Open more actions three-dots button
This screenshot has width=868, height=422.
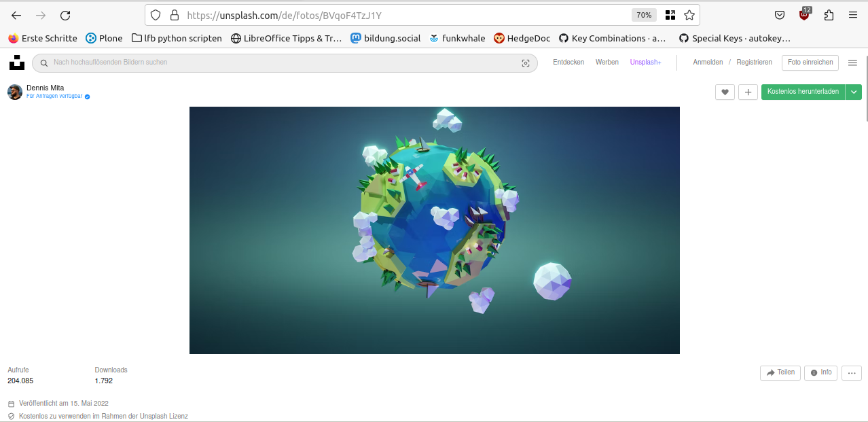(x=852, y=373)
